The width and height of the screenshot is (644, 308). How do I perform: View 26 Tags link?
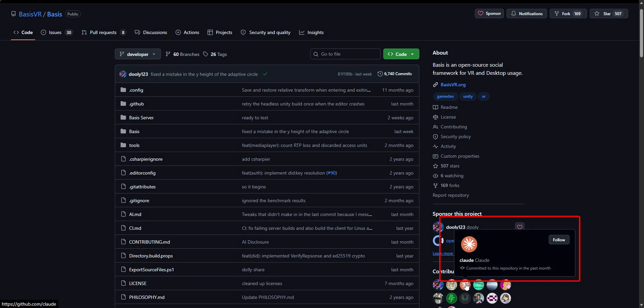point(215,54)
